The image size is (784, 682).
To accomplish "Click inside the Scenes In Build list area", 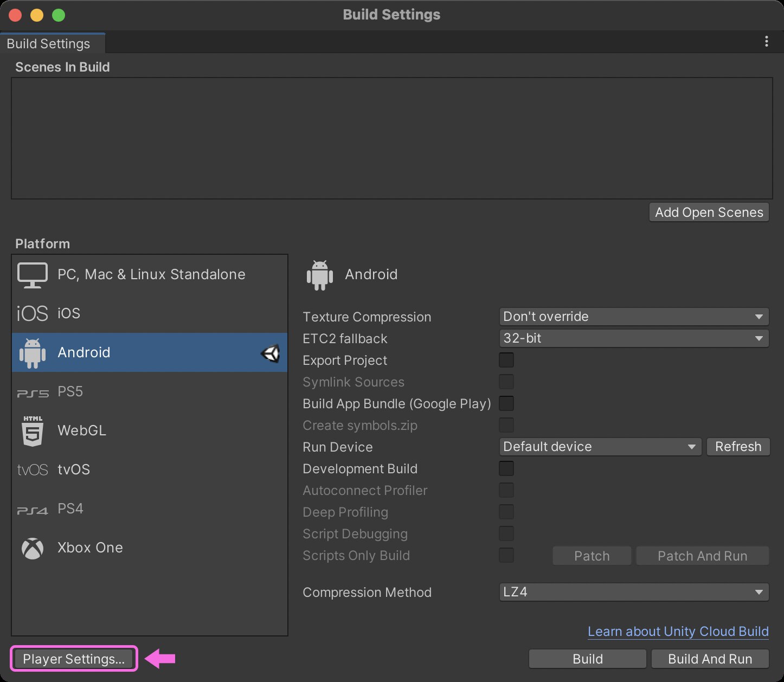I will coord(392,138).
